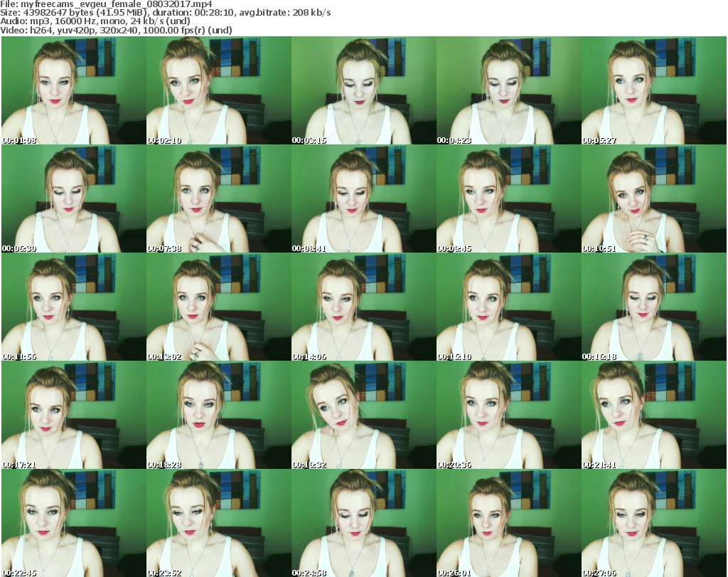Click the frame labeled 00:18:28
The height and width of the screenshot is (577, 728).
[219, 415]
